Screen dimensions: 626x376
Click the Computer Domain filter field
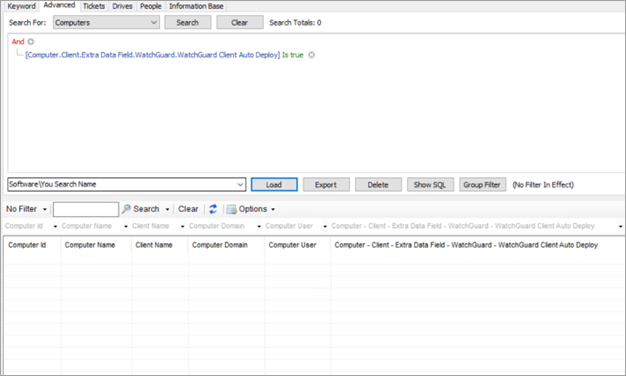222,226
